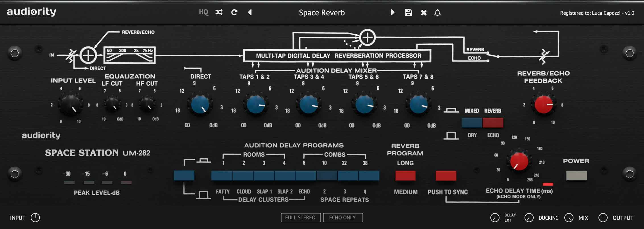
Task: Click the reload preset icon
Action: (234, 12)
